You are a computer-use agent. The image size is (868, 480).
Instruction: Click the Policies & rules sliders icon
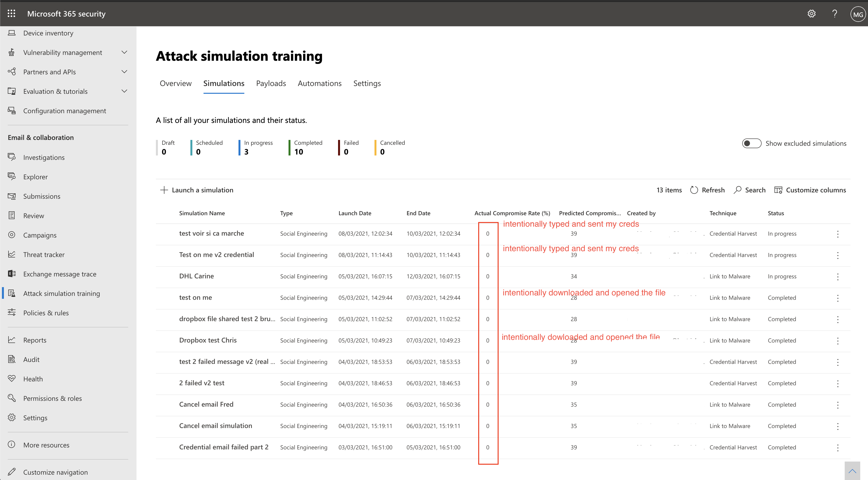coord(12,313)
